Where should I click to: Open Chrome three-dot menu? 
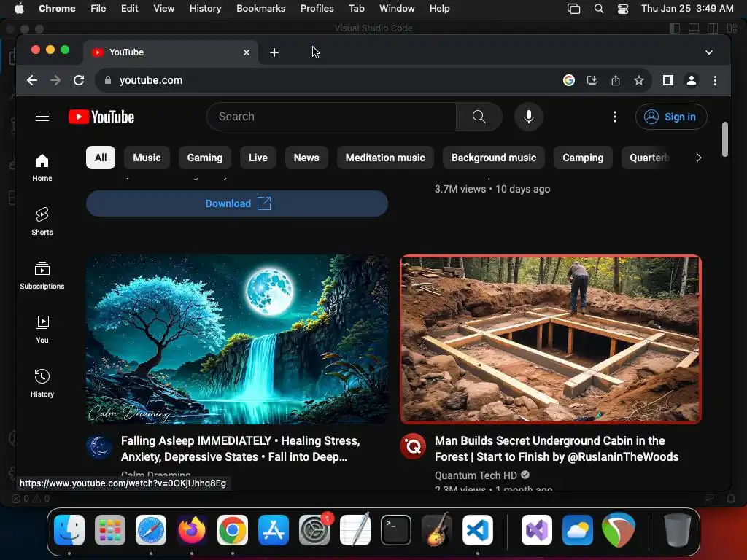click(x=715, y=80)
